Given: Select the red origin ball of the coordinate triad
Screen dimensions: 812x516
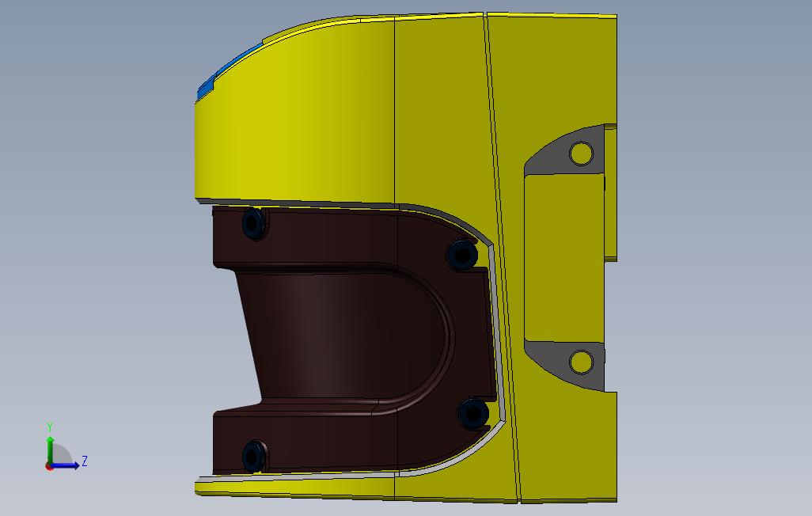Looking at the screenshot, I should 49,467.
